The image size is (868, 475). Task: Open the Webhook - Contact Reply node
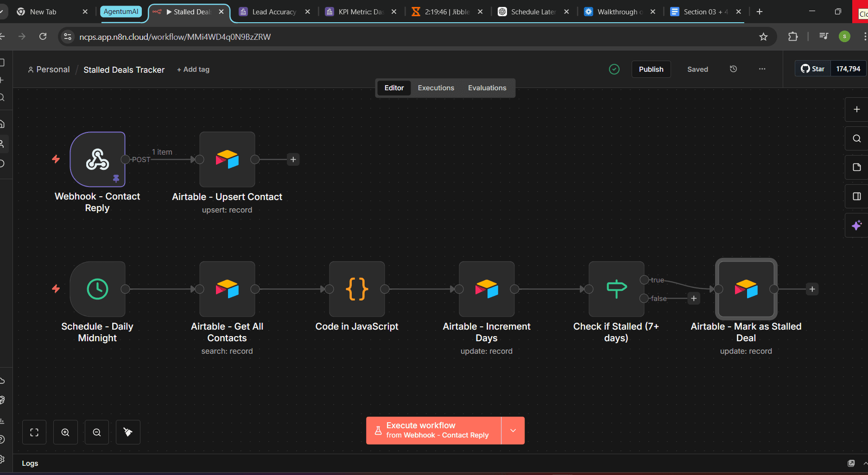click(x=97, y=159)
